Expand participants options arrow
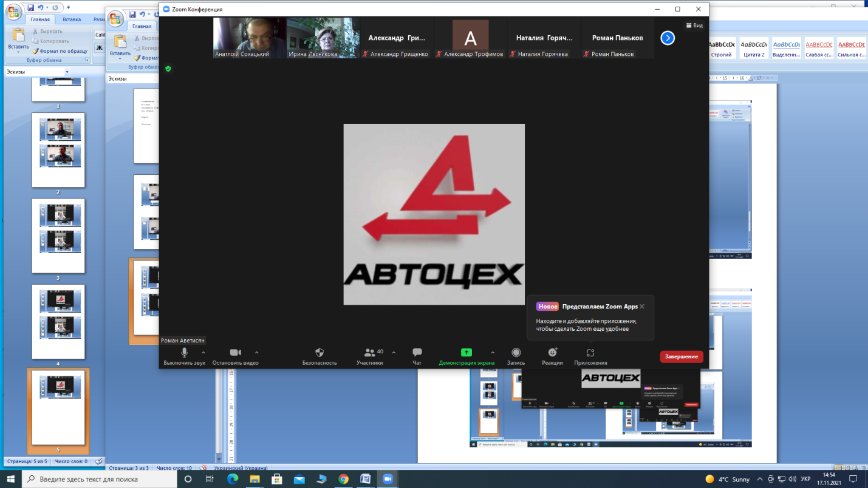 click(x=394, y=352)
